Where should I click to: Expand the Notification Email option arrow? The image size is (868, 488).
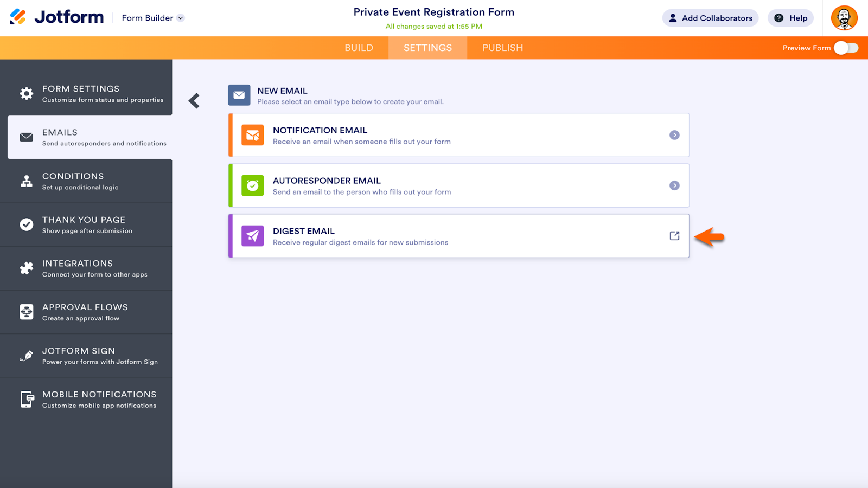(x=674, y=135)
